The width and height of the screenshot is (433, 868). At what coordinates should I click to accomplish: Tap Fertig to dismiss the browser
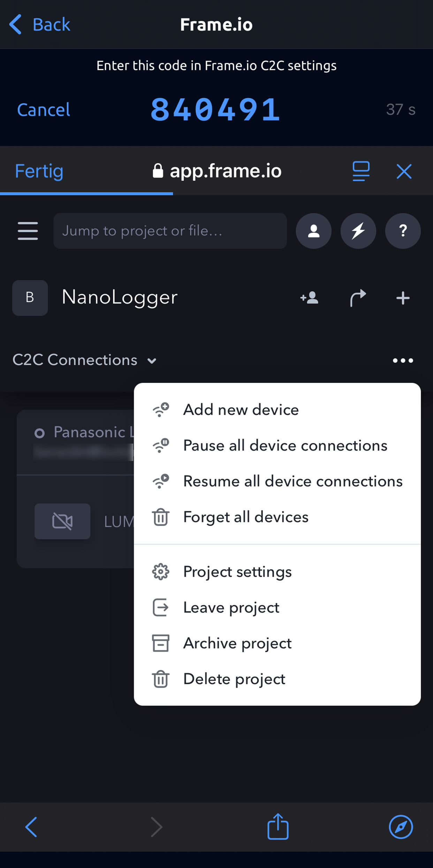coord(39,171)
